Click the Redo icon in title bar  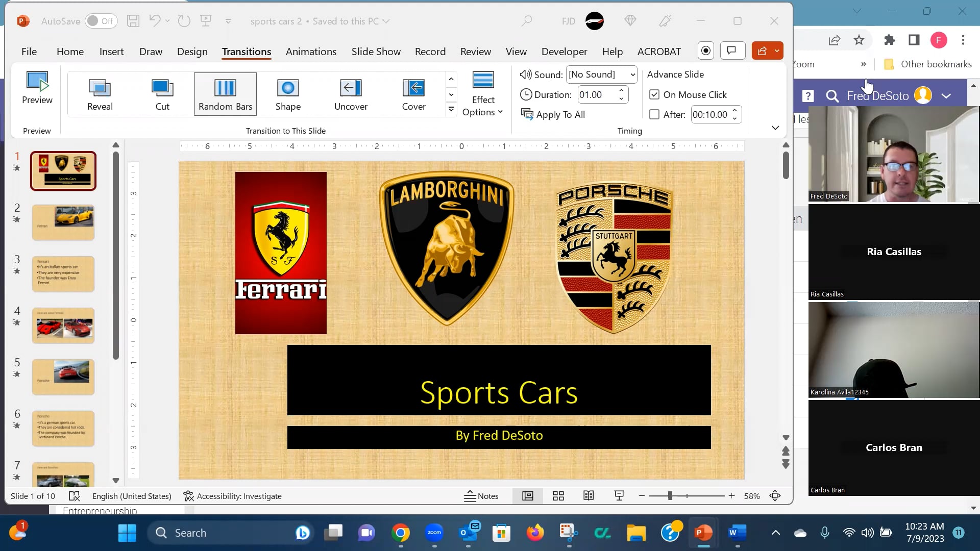pos(184,21)
